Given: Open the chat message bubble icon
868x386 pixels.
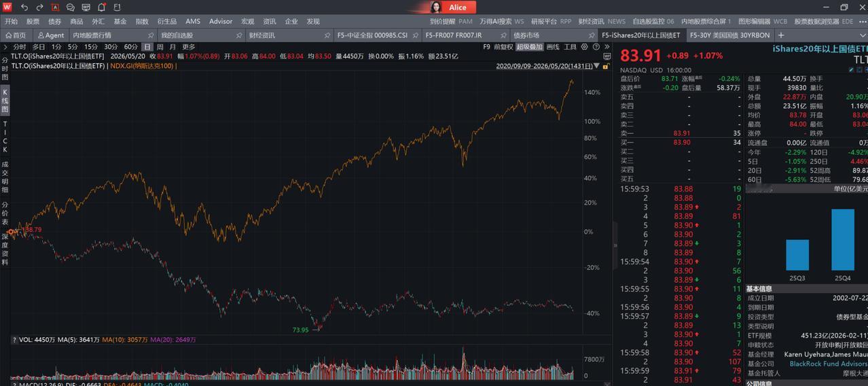Looking at the screenshot, I should pos(71,7).
